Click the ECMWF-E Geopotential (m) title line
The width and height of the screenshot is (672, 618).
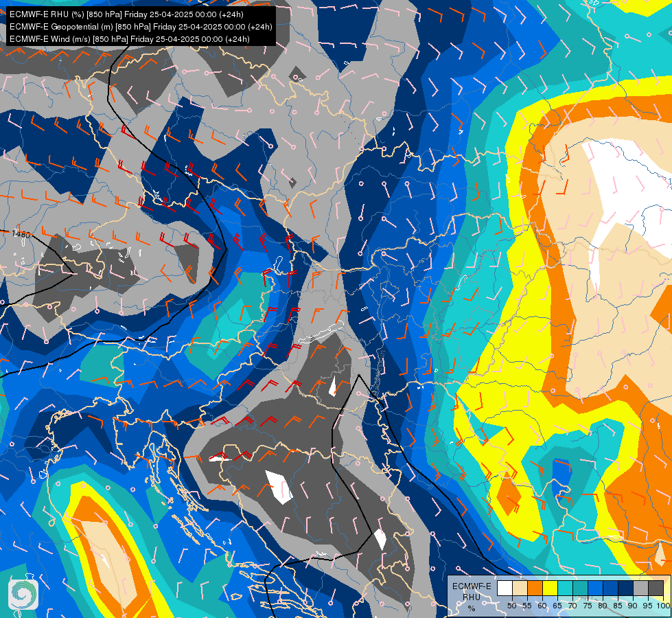tap(141, 27)
